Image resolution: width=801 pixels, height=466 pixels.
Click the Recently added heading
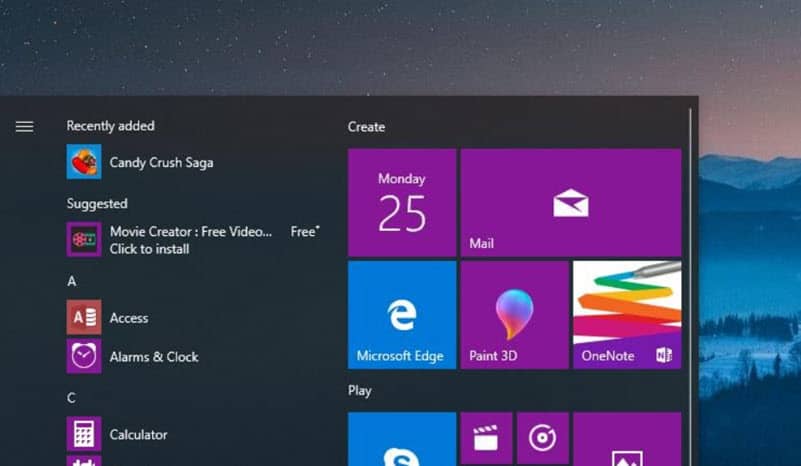pyautogui.click(x=110, y=126)
